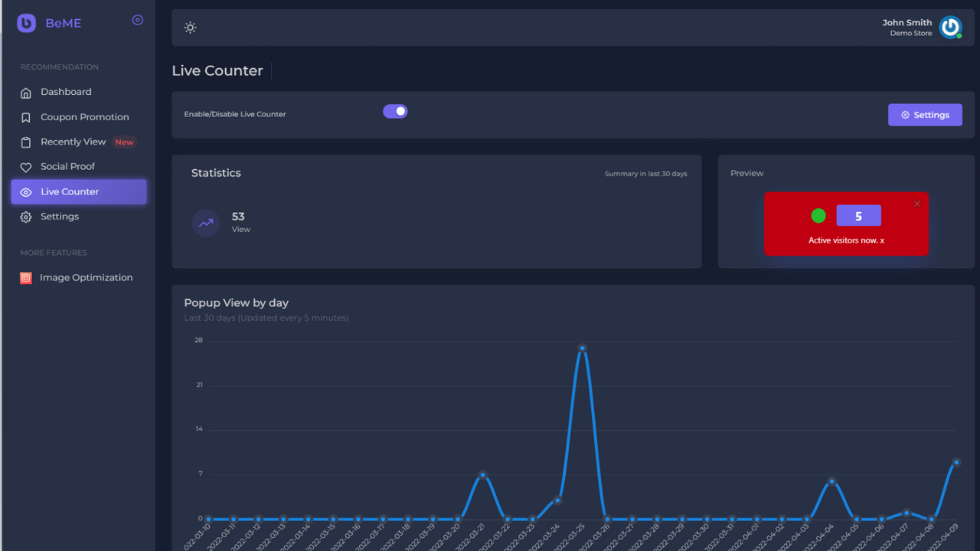This screenshot has width=980, height=551.
Task: Open Dashboard menu item
Action: pyautogui.click(x=79, y=92)
